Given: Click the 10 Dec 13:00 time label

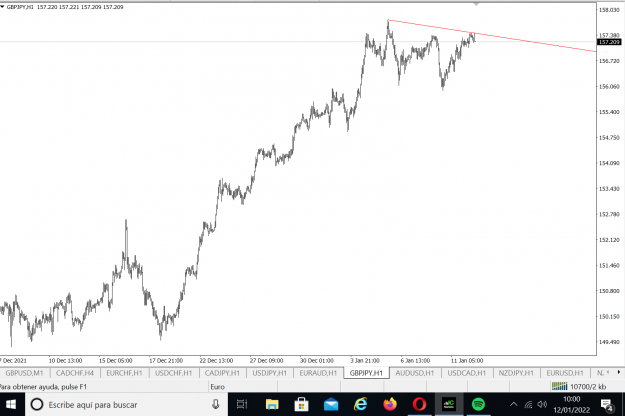Looking at the screenshot, I should (65, 360).
